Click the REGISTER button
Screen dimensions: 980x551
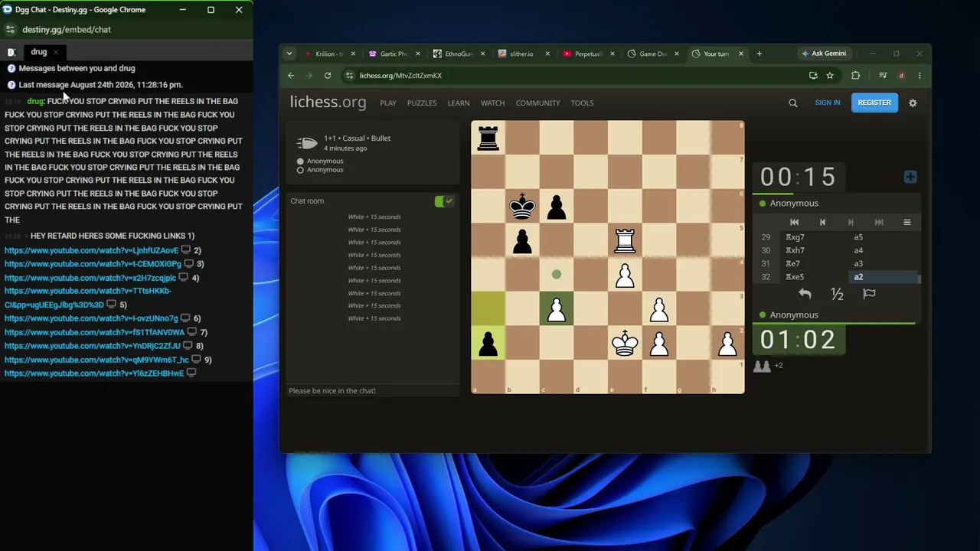point(874,103)
